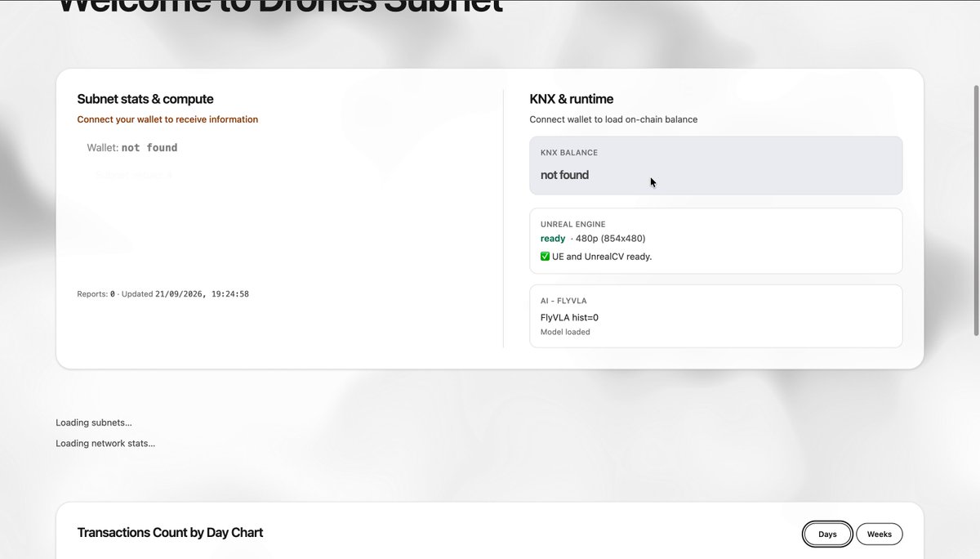Click "Transactions Count by Day Chart" heading
Image resolution: width=980 pixels, height=559 pixels.
pyautogui.click(x=170, y=533)
